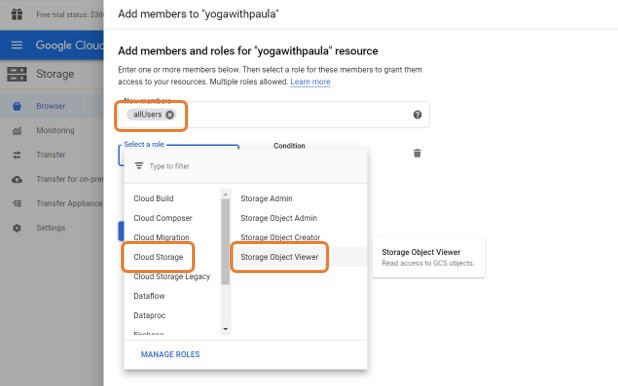Screen dimensions: 618x386
Task: Click the role list scroll down arrow
Action: pyautogui.click(x=225, y=329)
